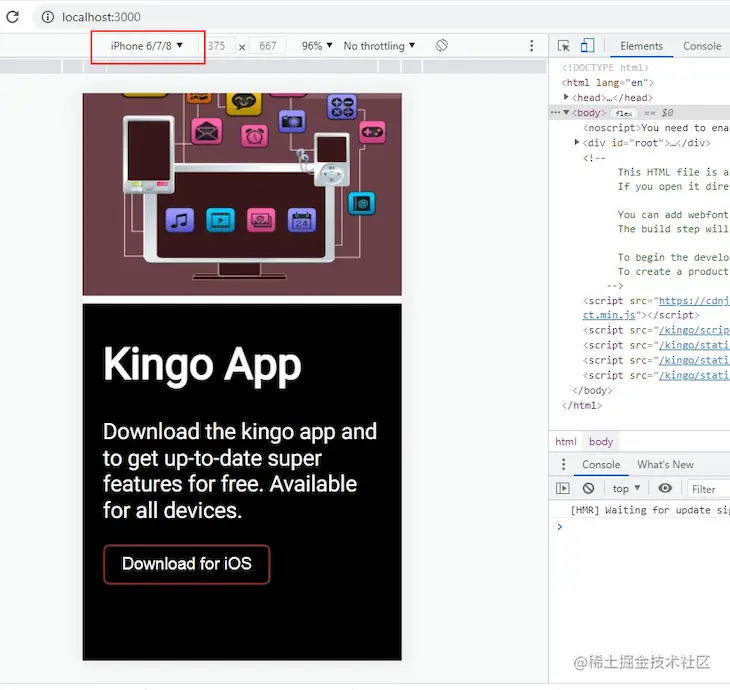View site information icon in address bar
Viewport: 730px width, 690px height.
coord(47,17)
